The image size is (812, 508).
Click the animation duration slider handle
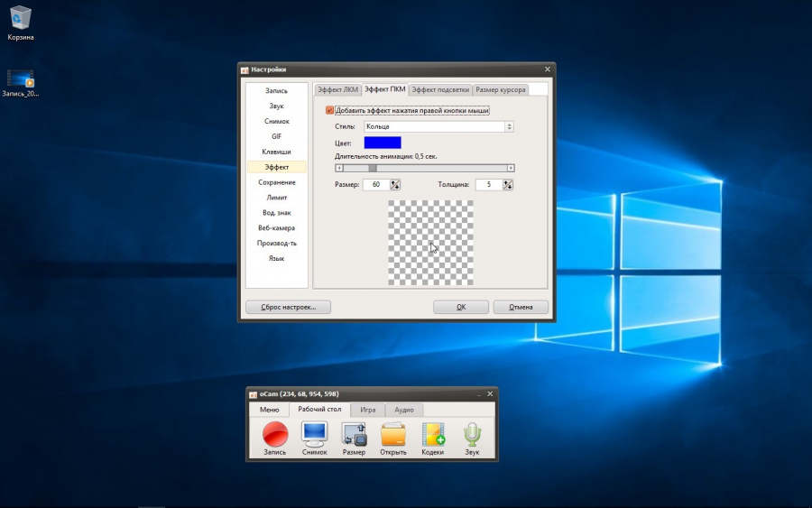(x=373, y=168)
